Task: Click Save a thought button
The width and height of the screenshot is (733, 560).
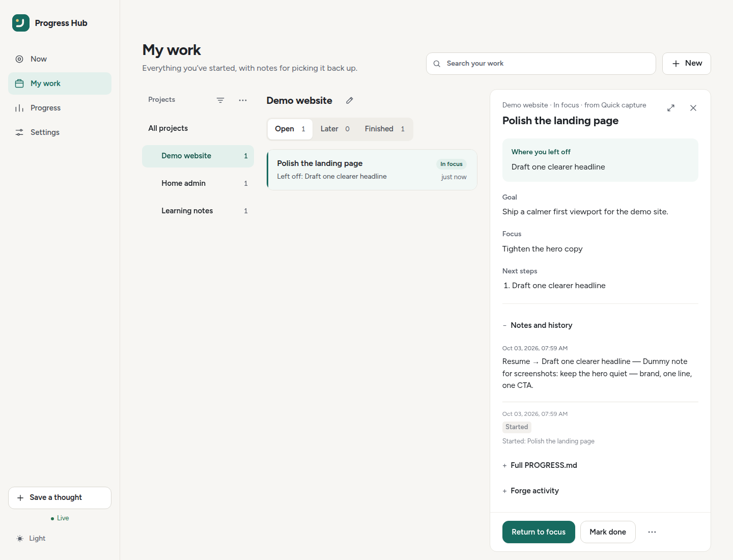Action: click(60, 498)
